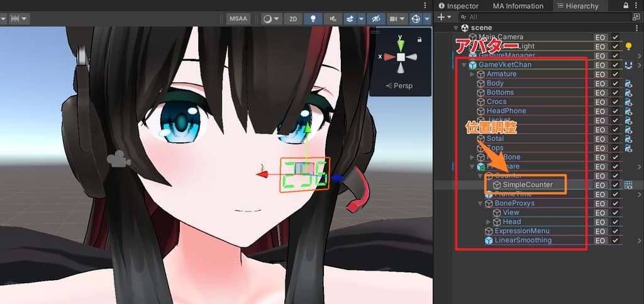Open the scene row three-dot options menu
The width and height of the screenshot is (644, 304).
coord(636,28)
